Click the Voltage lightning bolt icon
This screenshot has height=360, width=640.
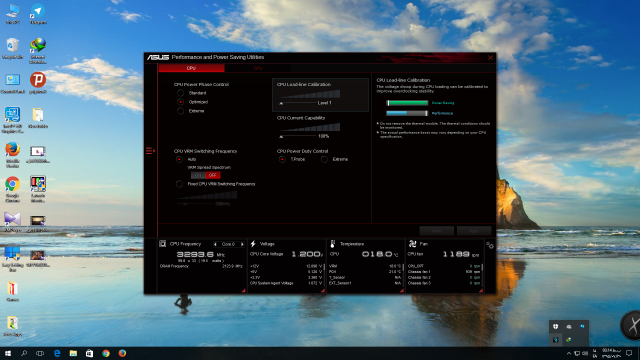[x=253, y=244]
